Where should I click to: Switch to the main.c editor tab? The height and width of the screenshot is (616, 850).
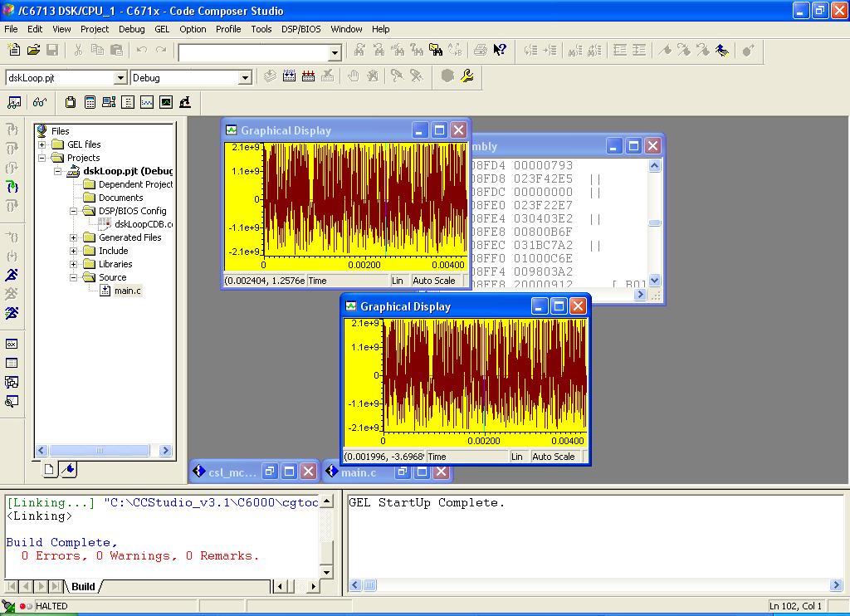click(x=364, y=471)
